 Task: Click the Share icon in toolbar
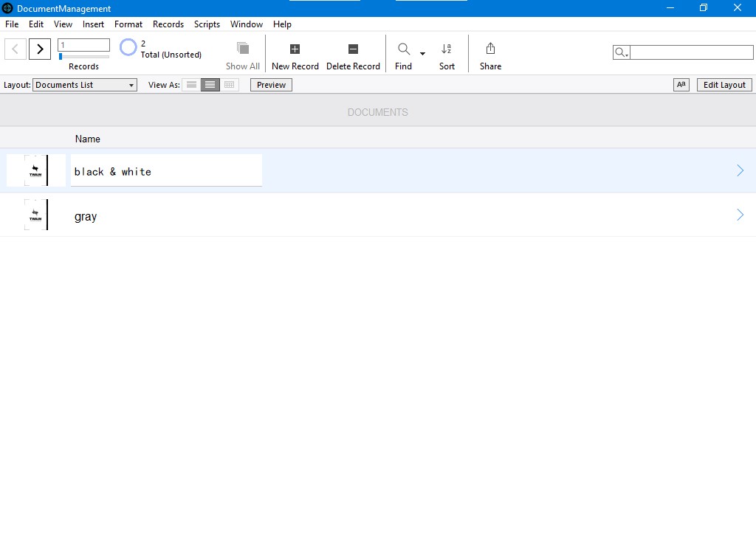click(490, 49)
